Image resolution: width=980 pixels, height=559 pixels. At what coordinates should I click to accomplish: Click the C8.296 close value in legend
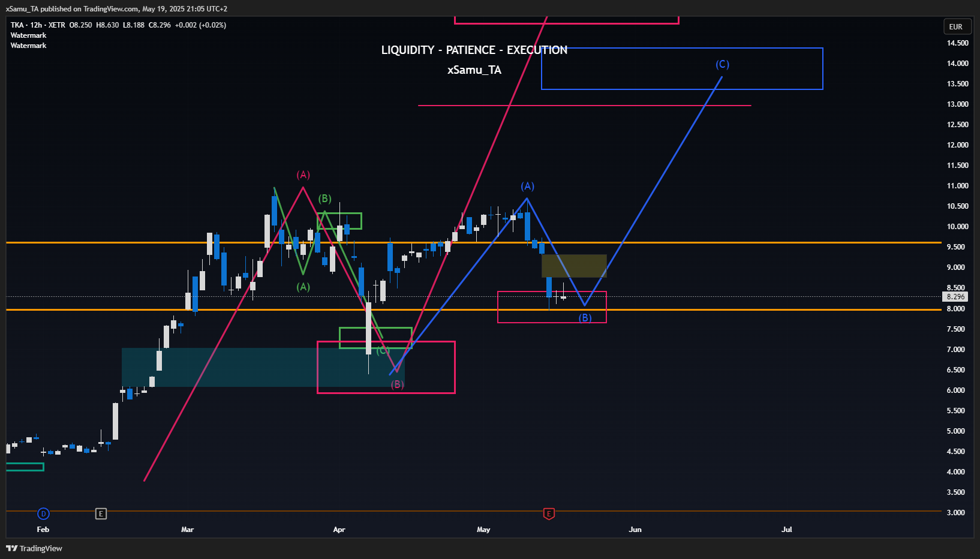(160, 25)
